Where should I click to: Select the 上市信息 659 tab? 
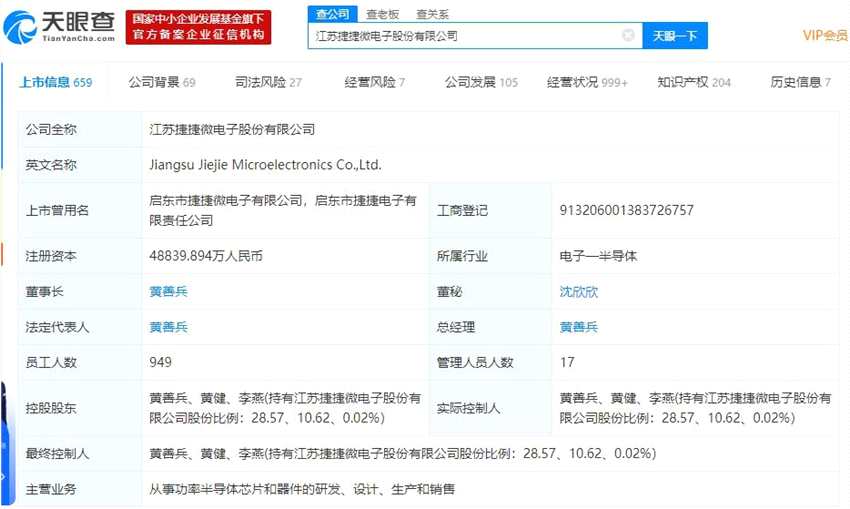pos(56,82)
